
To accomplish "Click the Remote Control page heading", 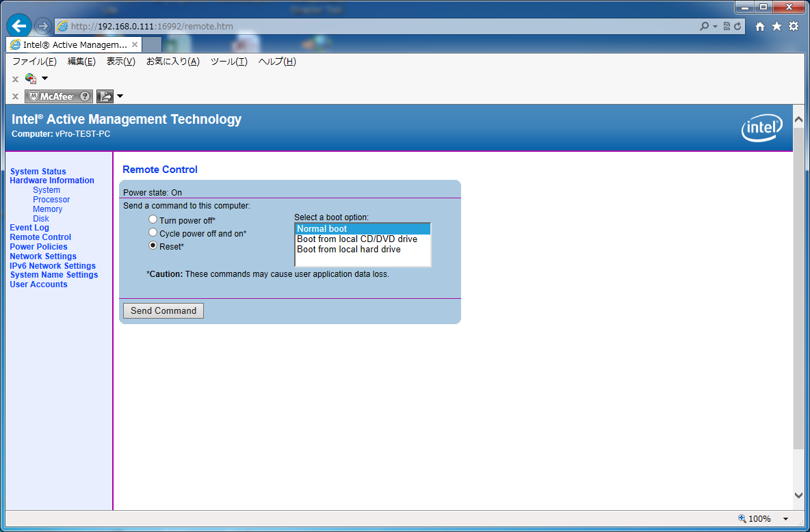I will (160, 170).
